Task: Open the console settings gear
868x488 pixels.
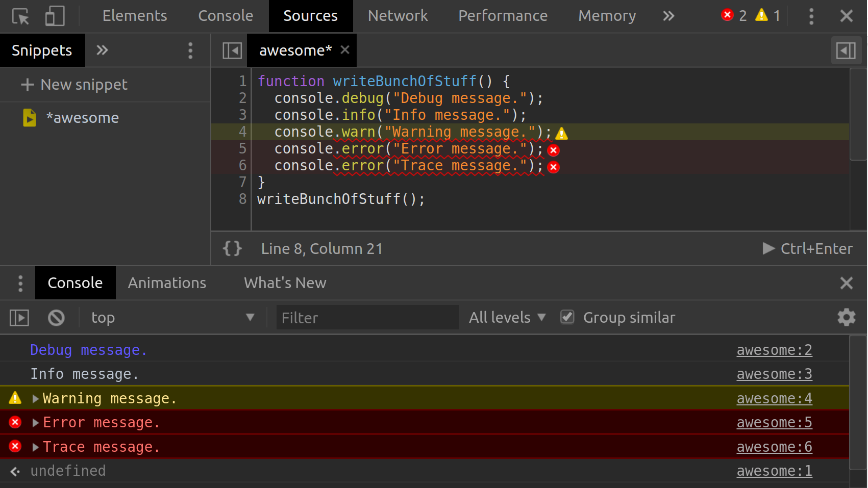Action: (x=847, y=317)
